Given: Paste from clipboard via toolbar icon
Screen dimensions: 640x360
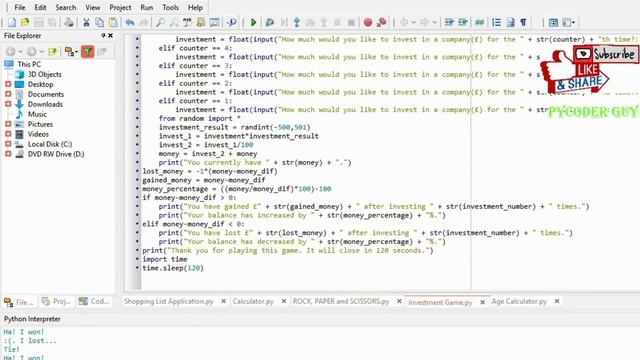Looking at the screenshot, I should [x=113, y=22].
